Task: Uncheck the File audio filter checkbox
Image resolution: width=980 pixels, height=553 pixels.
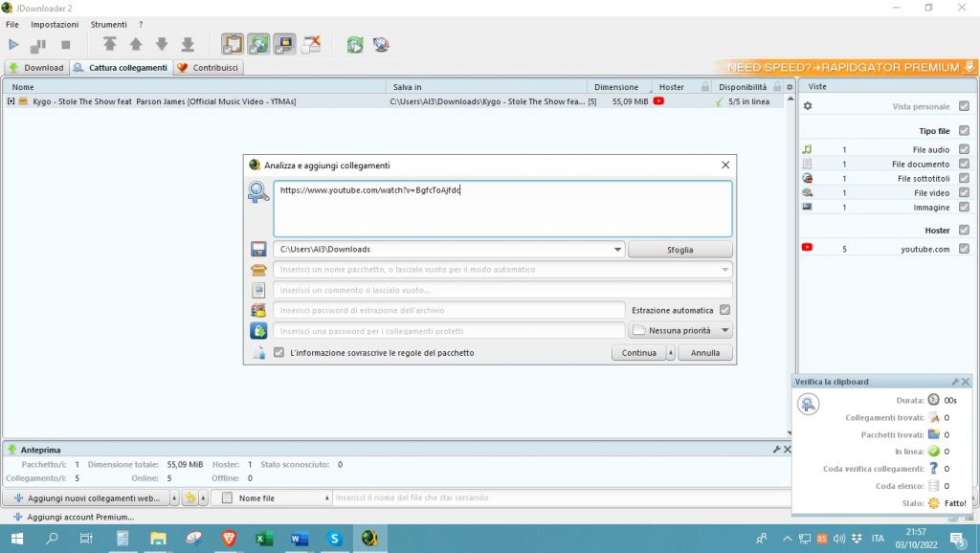Action: click(x=964, y=149)
